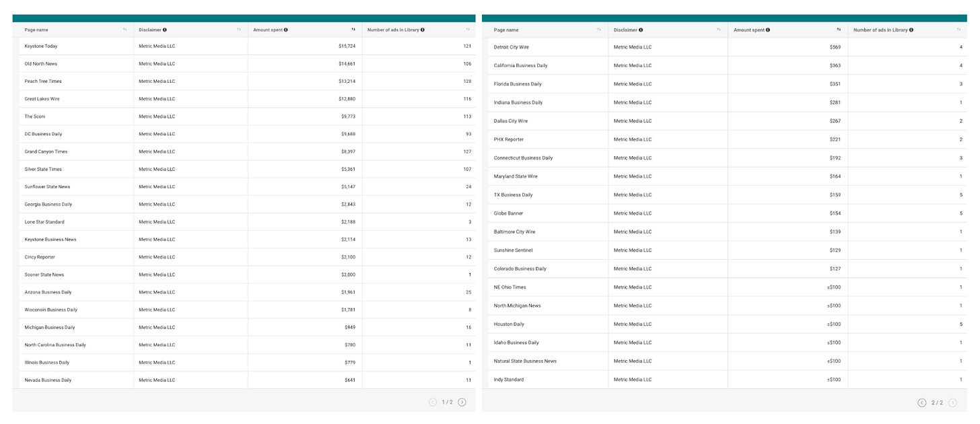Select Globe Banner page name
This screenshot has height=424, width=980.
point(508,213)
